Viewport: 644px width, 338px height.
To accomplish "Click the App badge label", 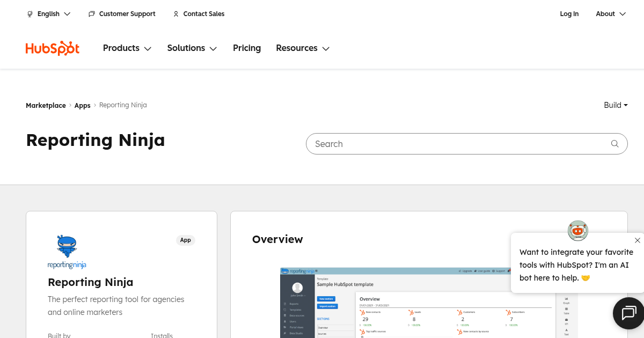I will 186,240.
